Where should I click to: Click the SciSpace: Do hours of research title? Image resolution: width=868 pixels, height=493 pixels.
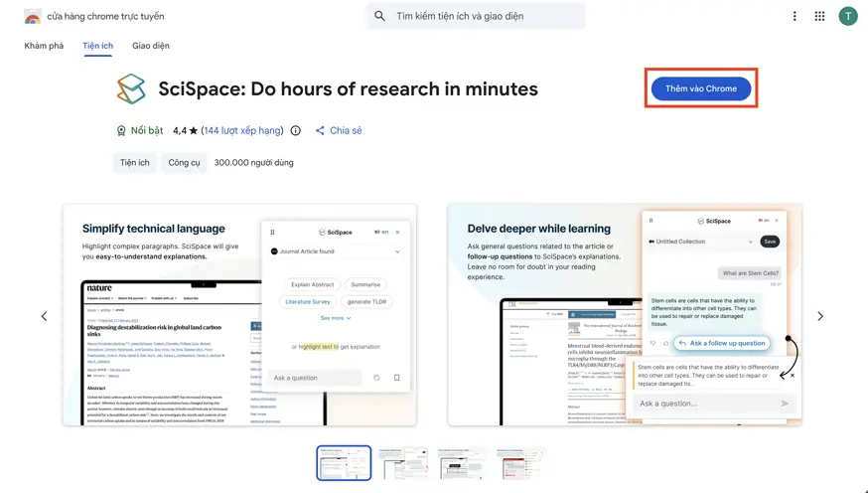click(348, 89)
